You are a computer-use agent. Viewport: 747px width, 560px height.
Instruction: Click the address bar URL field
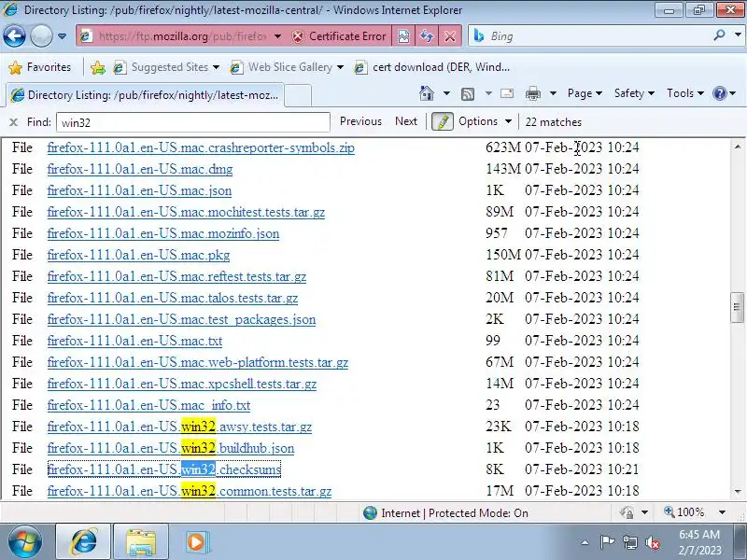[x=181, y=36]
